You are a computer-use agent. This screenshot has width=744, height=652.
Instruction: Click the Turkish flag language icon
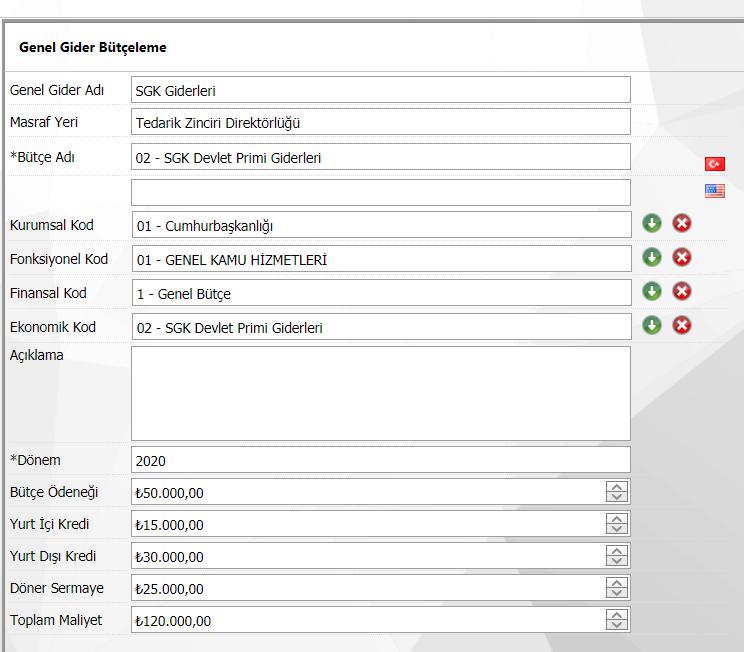point(714,164)
